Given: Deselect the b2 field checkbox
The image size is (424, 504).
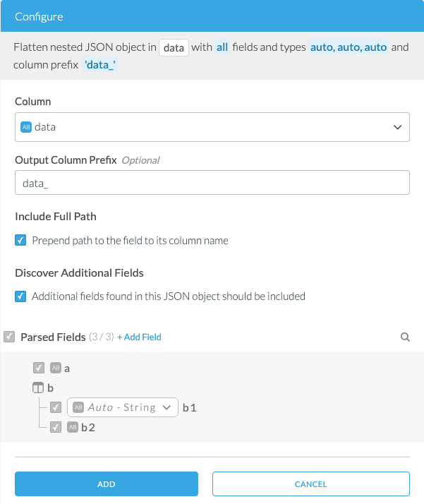Looking at the screenshot, I should coord(56,427).
